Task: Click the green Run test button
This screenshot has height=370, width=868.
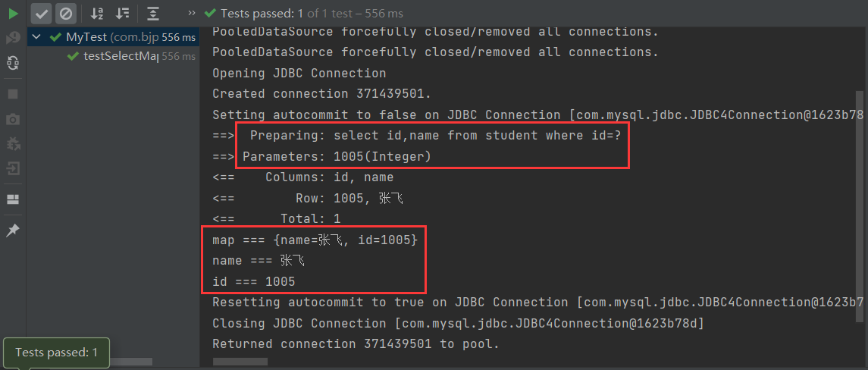Action: [13, 13]
